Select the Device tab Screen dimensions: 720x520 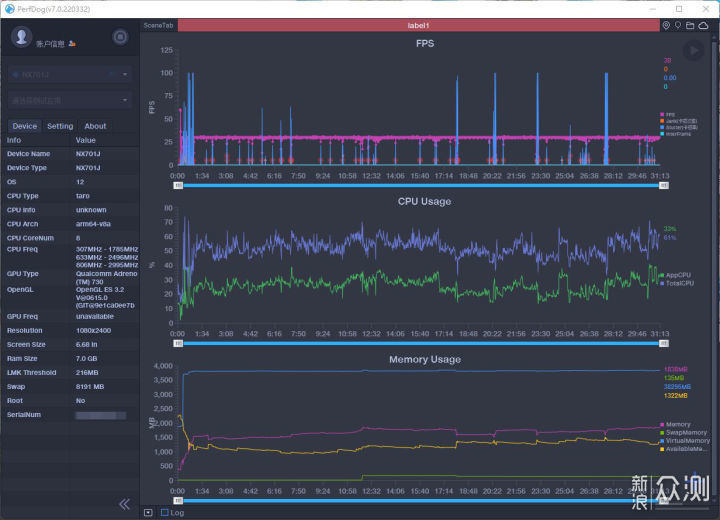click(x=25, y=126)
